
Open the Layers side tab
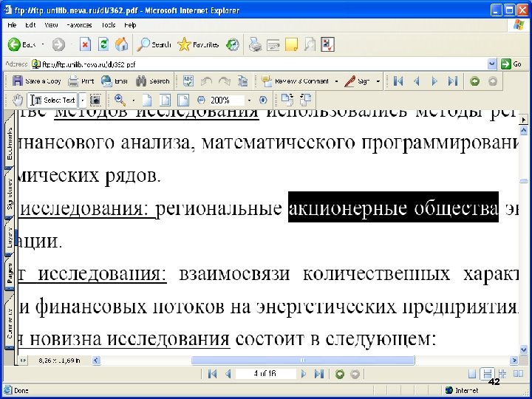tap(9, 237)
